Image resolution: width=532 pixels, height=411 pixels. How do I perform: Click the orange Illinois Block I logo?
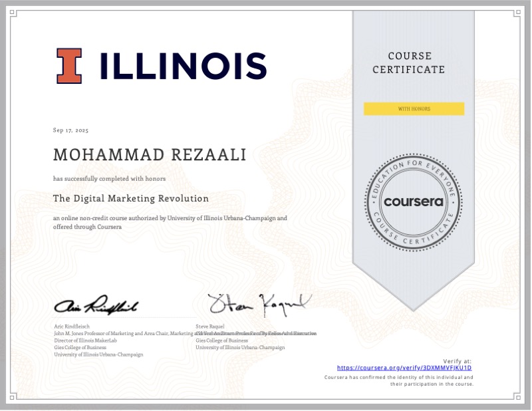click(70, 65)
